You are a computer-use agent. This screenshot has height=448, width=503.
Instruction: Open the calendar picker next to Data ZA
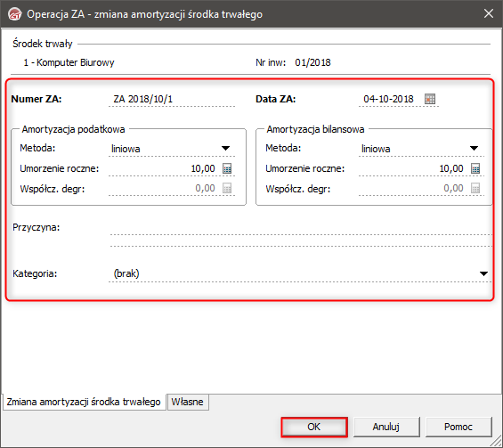(x=430, y=99)
